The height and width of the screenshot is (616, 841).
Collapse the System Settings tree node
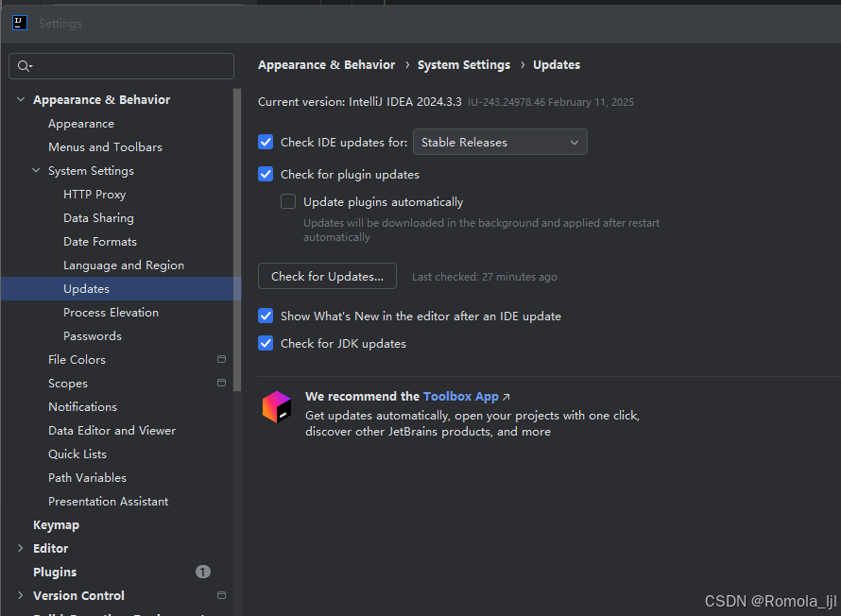pos(36,170)
